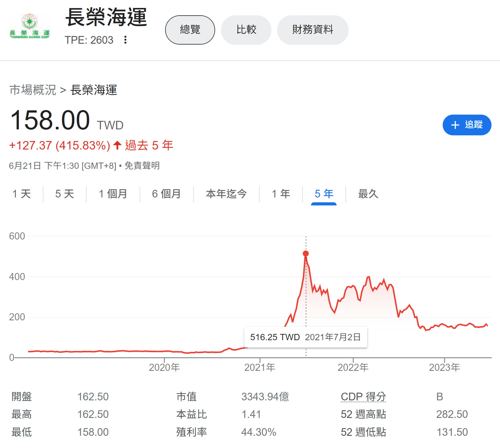500x448 pixels.
Task: Show the 6 個月 chart range
Action: coord(166,194)
